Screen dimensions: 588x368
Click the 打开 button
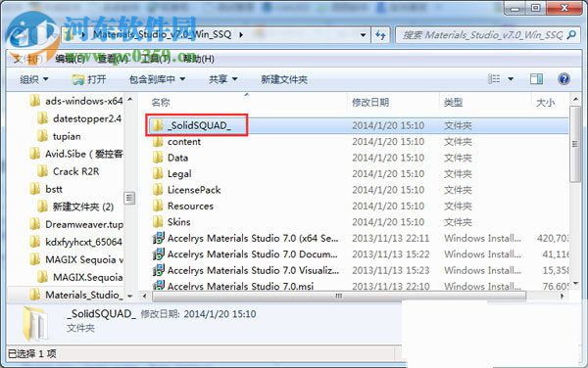[89, 79]
